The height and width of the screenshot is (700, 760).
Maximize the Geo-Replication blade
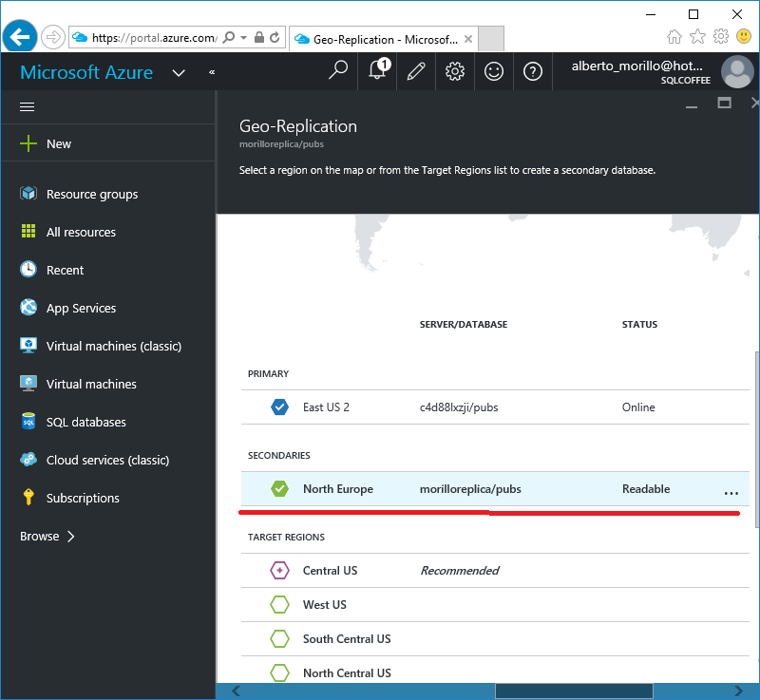click(724, 103)
